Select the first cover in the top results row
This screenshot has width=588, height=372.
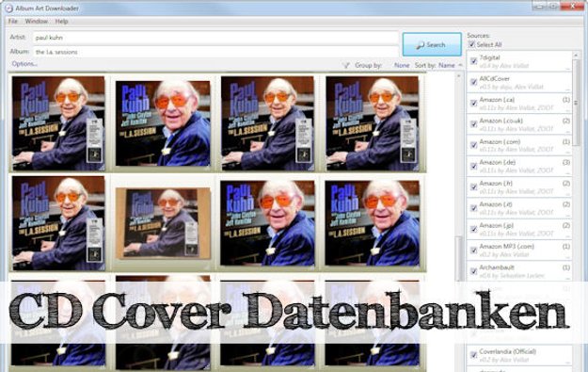[58, 123]
